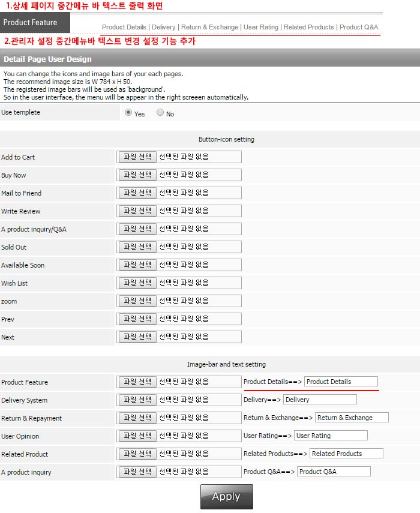
Task: Choose a file for Product Feature image bar
Action: [137, 382]
